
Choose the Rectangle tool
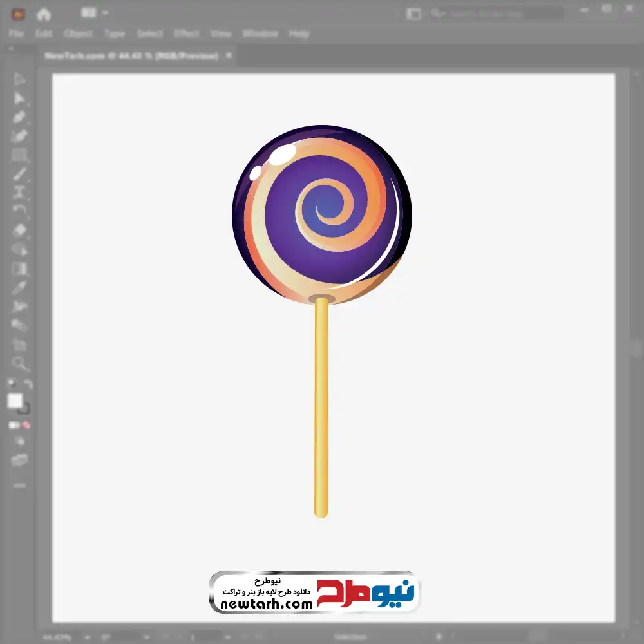tap(19, 155)
